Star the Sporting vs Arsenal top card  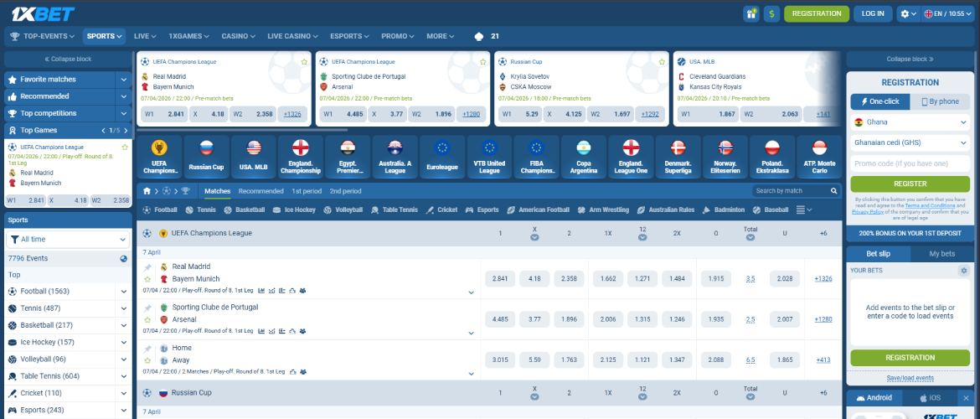(x=483, y=62)
